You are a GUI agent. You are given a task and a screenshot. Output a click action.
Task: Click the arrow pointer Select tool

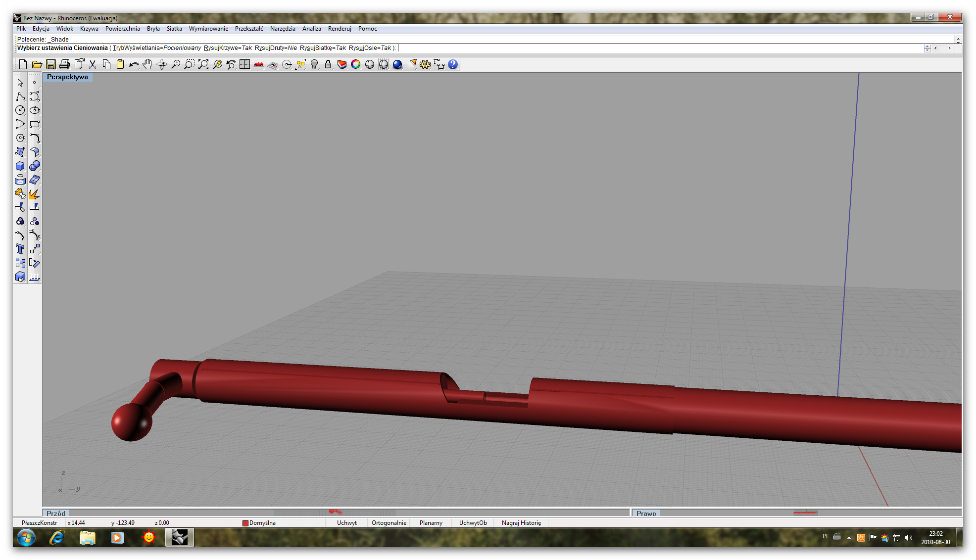tap(20, 83)
